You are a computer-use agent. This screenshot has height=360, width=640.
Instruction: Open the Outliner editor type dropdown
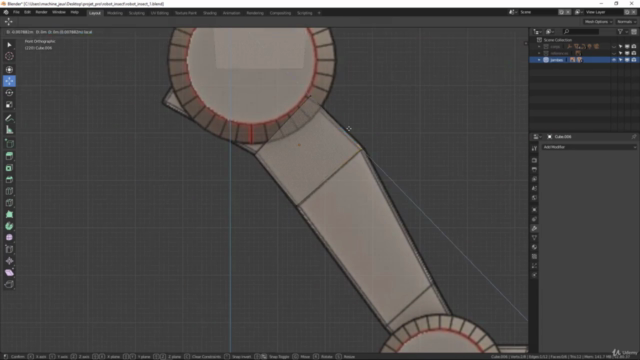point(537,31)
